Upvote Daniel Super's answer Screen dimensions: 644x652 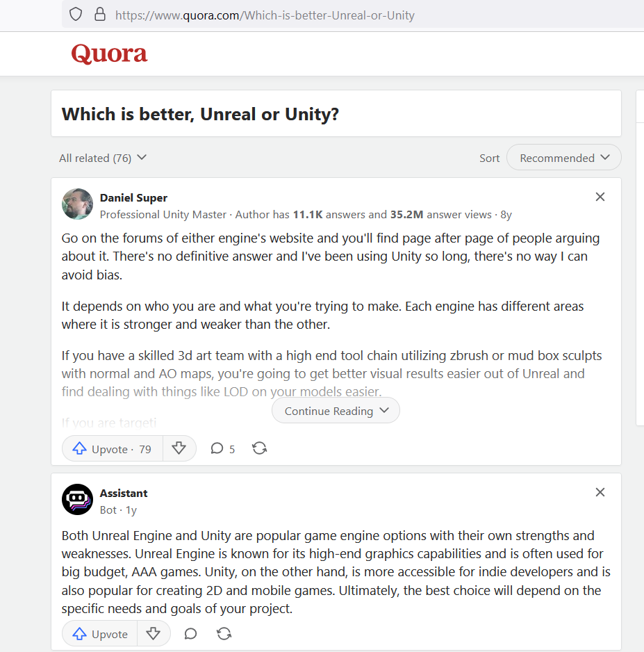click(x=113, y=449)
